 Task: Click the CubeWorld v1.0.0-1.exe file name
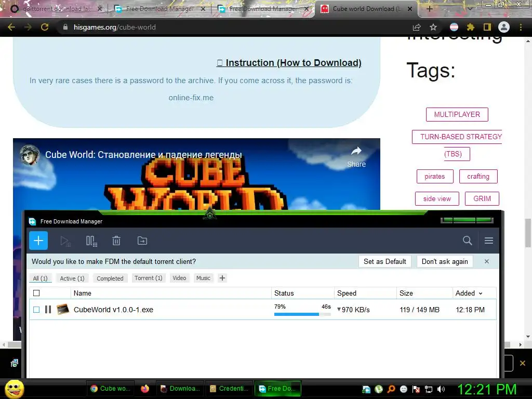click(113, 310)
